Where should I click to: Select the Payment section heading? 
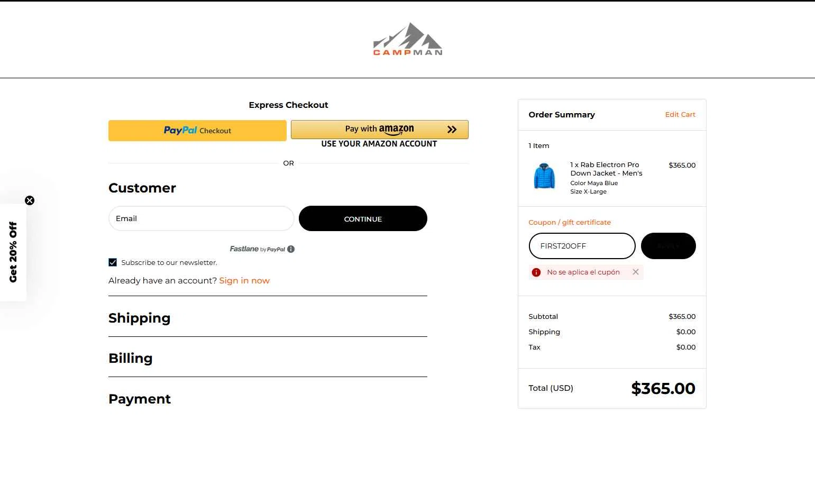pos(140,399)
